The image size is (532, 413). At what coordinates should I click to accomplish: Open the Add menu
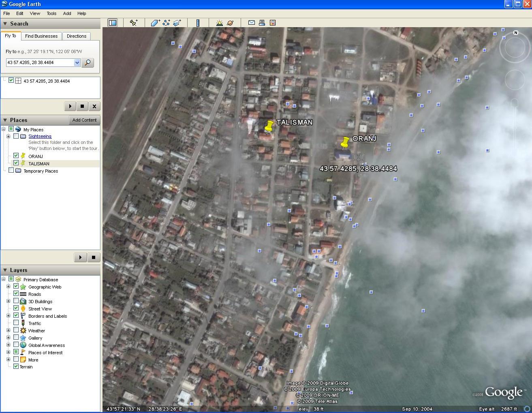67,13
